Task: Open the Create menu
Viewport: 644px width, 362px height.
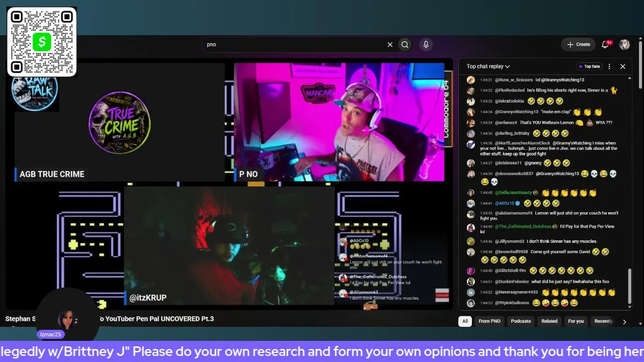Action: 579,44
